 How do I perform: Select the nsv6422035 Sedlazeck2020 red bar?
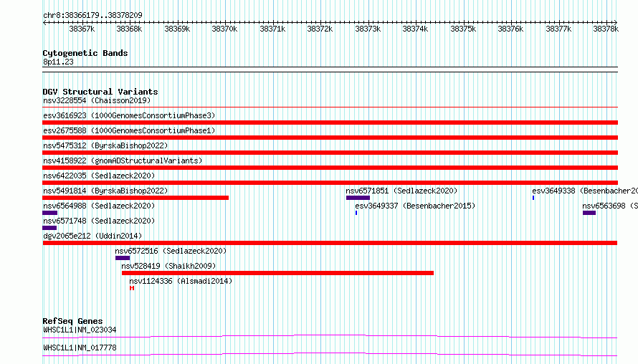pos(330,183)
